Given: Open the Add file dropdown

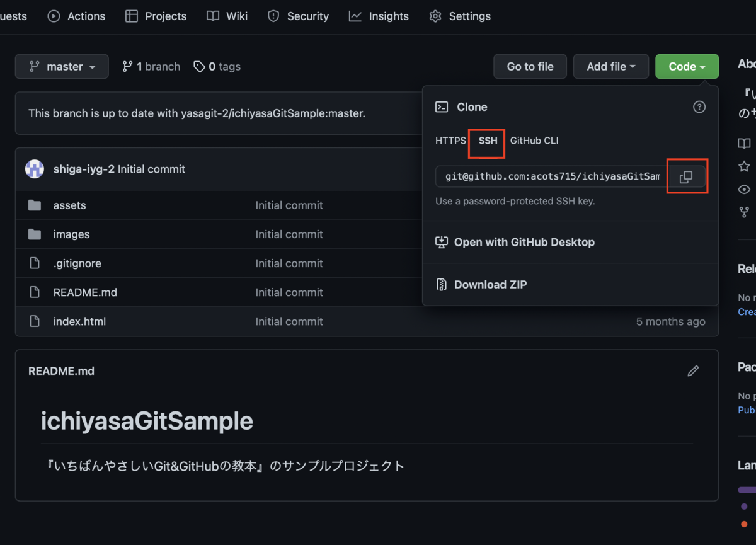Looking at the screenshot, I should [x=610, y=66].
